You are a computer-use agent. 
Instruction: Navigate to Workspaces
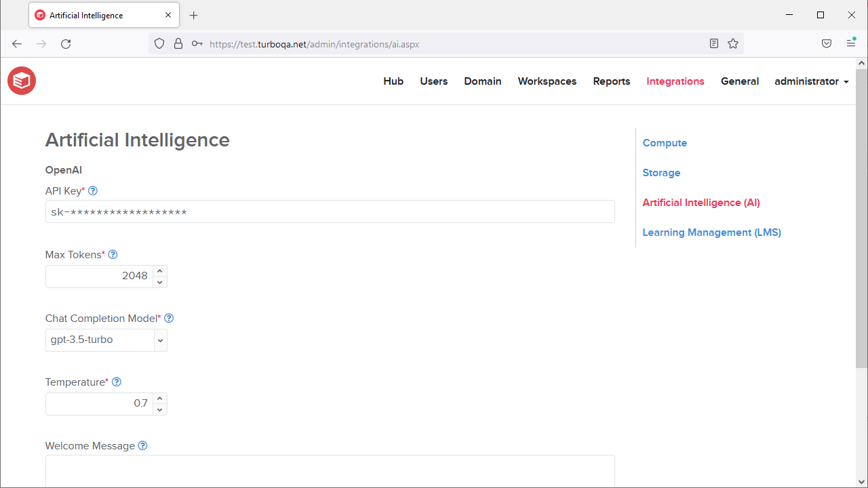point(547,81)
